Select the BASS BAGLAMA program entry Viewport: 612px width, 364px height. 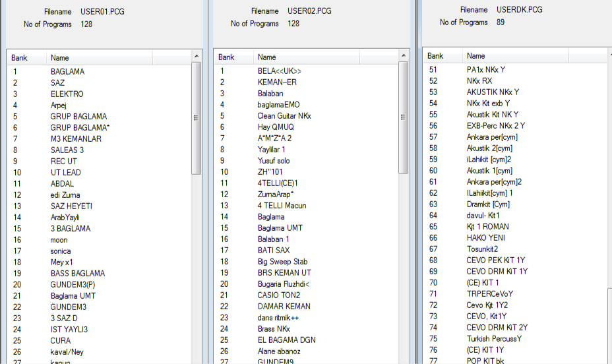click(x=77, y=274)
